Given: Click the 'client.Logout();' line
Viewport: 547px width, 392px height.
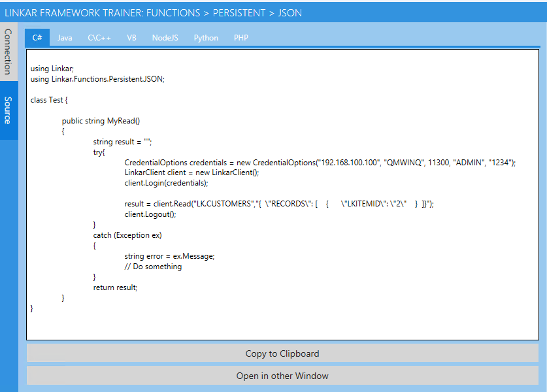Looking at the screenshot, I should click(150, 214).
